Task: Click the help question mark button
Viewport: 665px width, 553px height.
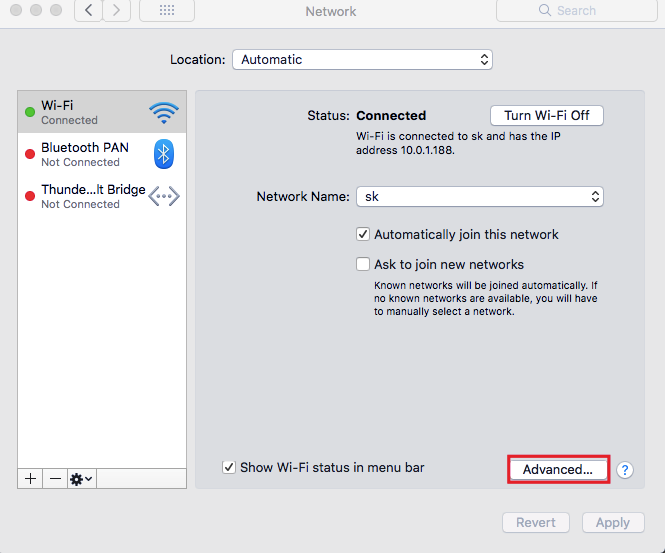Action: pos(625,470)
